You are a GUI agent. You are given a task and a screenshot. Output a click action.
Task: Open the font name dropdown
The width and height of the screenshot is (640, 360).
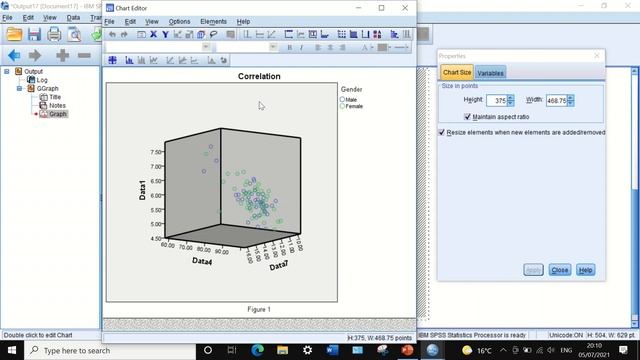click(206, 47)
